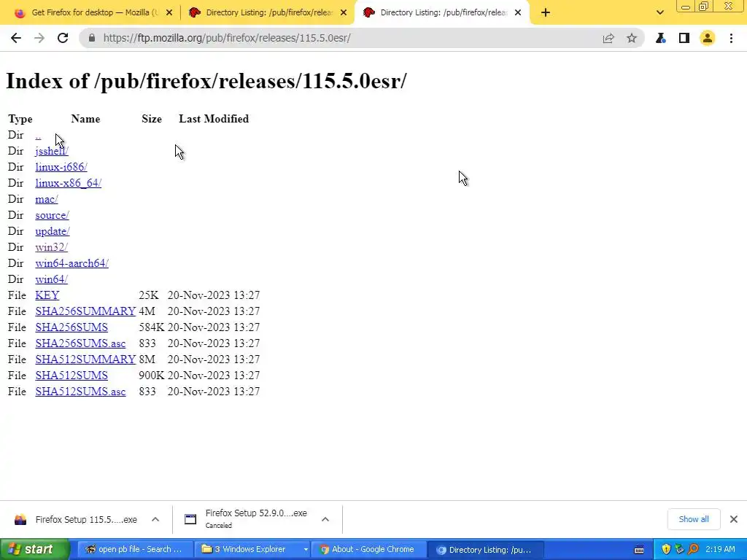Click the magnifier tray icon
747x560 pixels.
(694, 550)
